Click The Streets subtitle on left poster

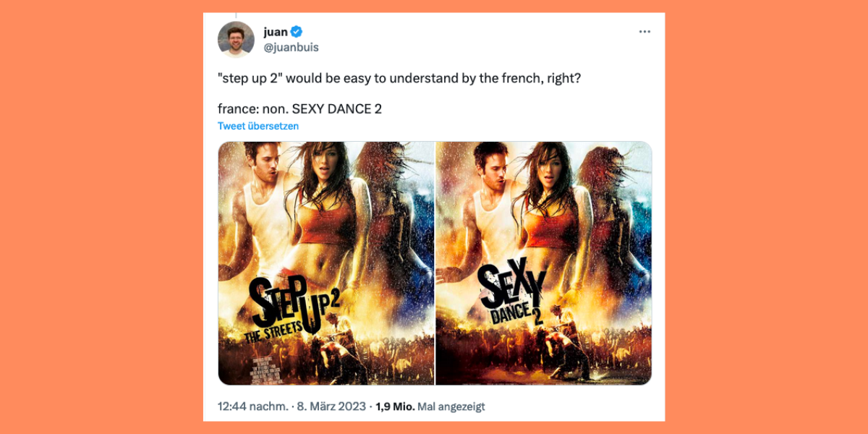(274, 336)
